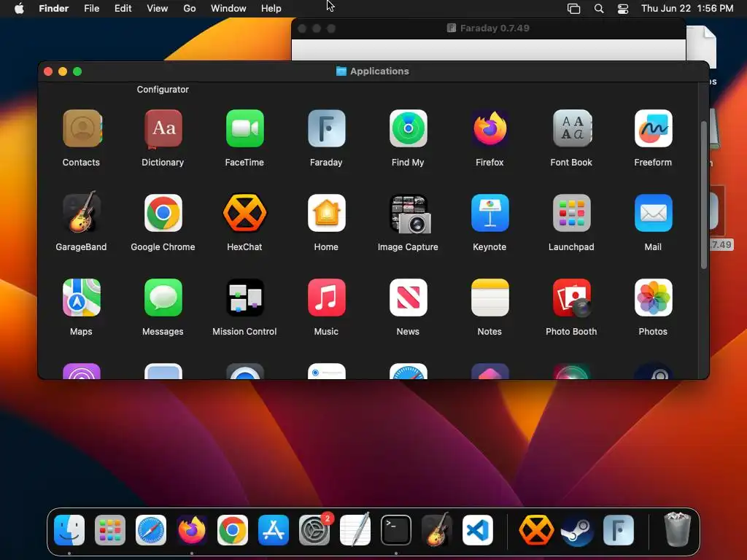The image size is (747, 560).
Task: Open the Contacts app icon
Action: (x=82, y=128)
